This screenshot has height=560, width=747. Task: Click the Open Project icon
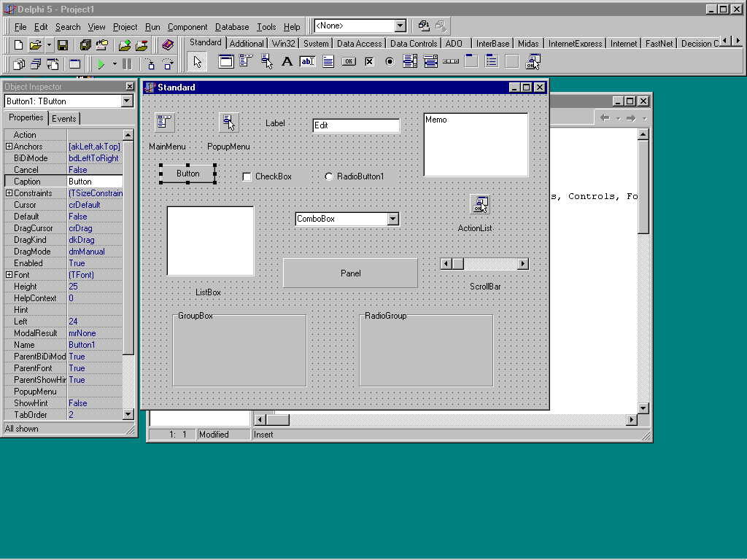pyautogui.click(x=102, y=44)
